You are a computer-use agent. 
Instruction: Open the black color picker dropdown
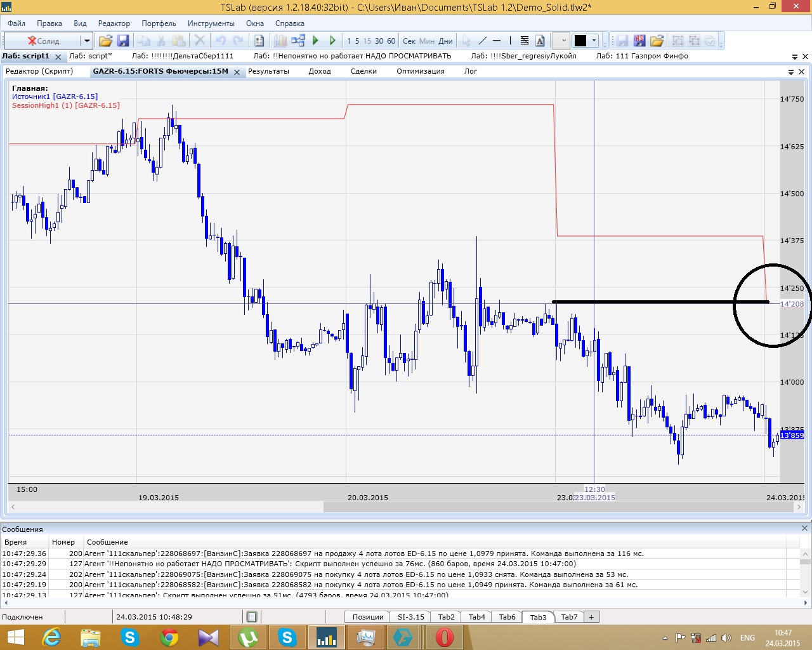coord(594,41)
